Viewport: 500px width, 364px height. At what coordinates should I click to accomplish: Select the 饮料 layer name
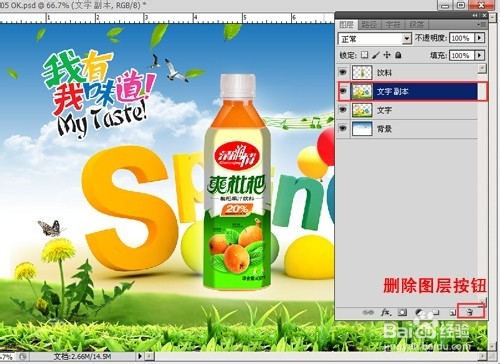point(384,72)
